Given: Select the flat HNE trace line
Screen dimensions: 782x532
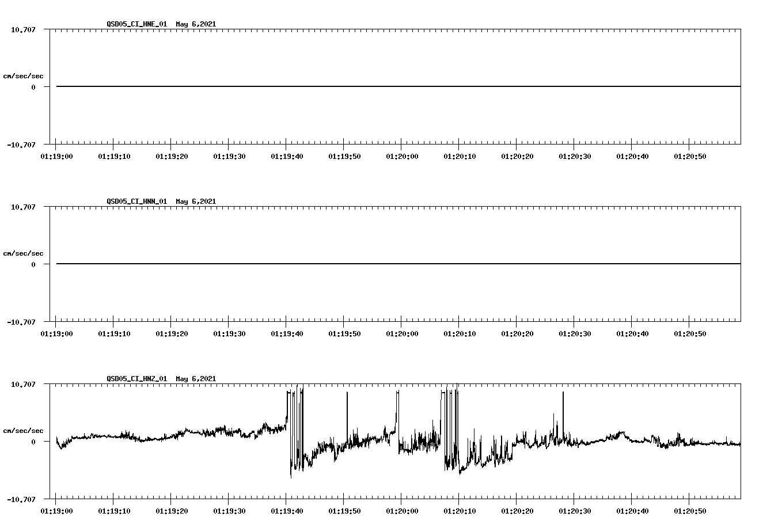Looking at the screenshot, I should tap(346, 86).
